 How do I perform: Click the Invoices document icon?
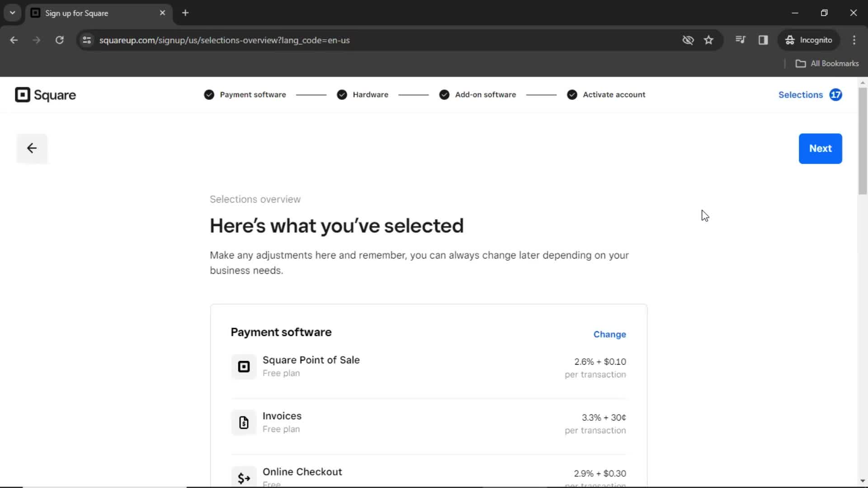click(244, 422)
